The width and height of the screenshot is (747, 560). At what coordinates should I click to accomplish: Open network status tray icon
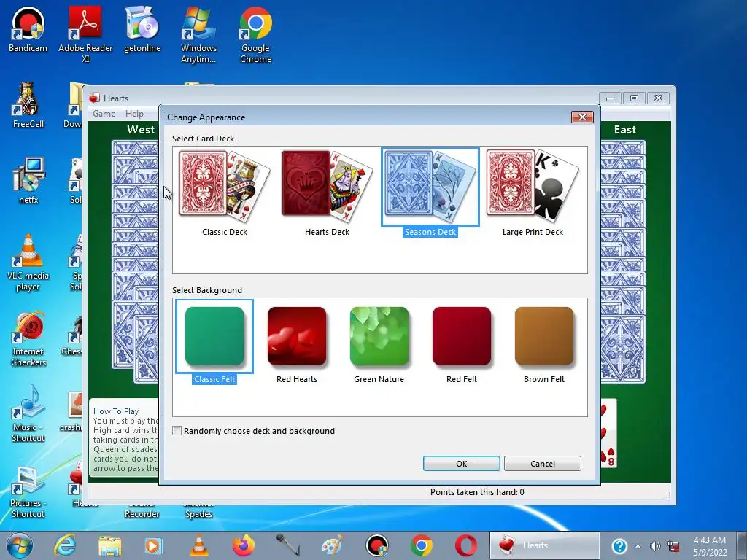(x=673, y=546)
